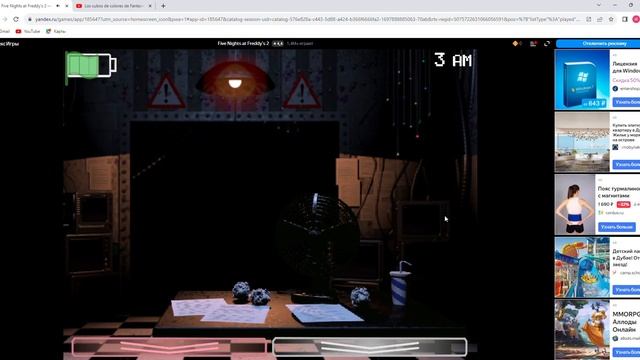Open the profile avatar in the toolbar
Screen dimensions: 640x360
(x=636, y=19)
